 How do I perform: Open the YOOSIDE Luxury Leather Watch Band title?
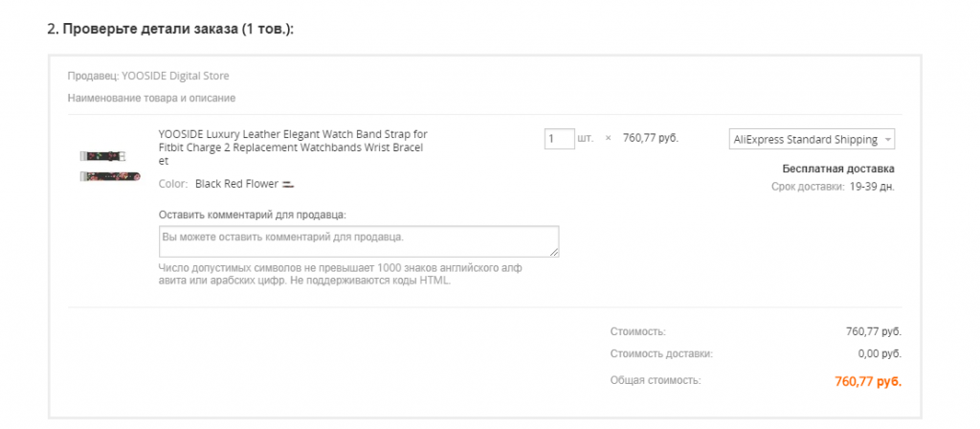(x=293, y=147)
